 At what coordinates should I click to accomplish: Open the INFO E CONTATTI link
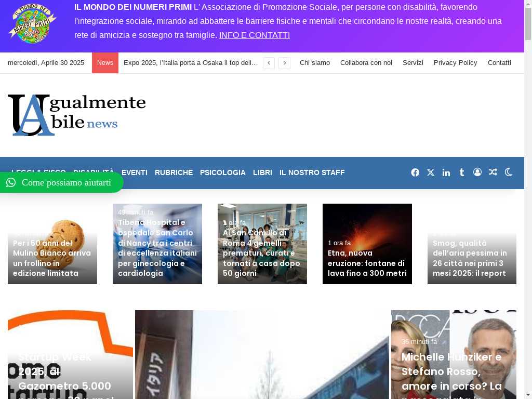click(x=255, y=35)
